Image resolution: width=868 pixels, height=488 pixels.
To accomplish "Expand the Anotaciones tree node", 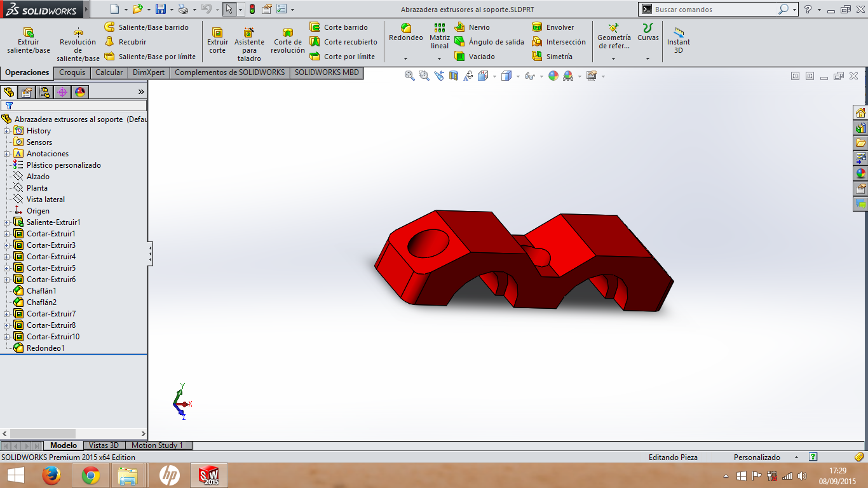I will point(7,154).
